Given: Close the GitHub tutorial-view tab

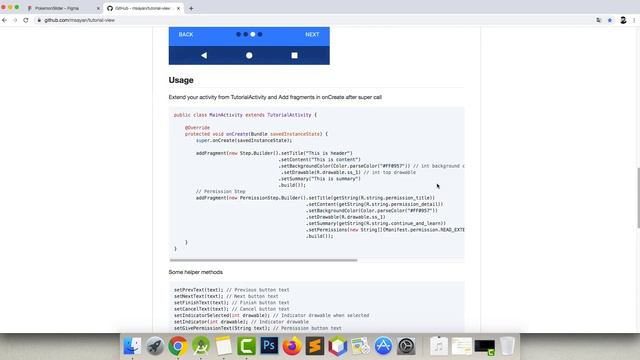Looking at the screenshot, I should point(178,8).
